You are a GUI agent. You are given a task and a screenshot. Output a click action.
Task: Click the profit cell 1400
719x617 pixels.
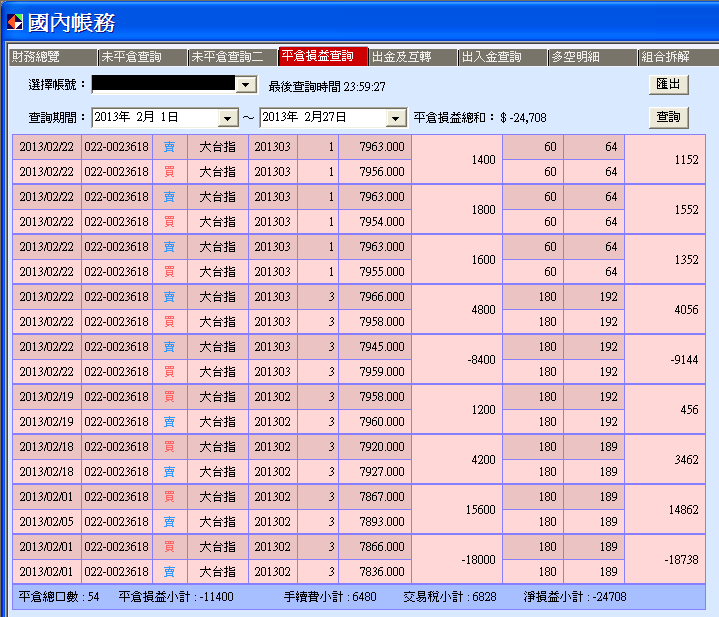tap(457, 160)
